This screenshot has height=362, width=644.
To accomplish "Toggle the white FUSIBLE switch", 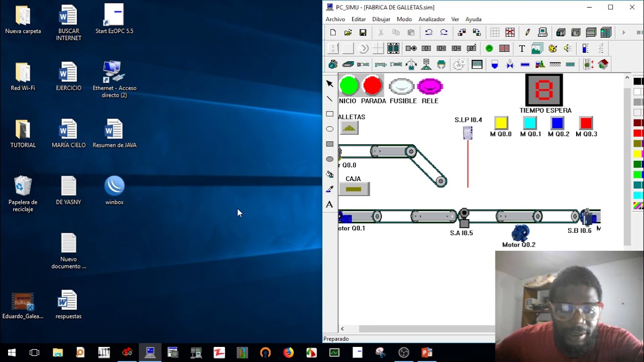I will 401,86.
